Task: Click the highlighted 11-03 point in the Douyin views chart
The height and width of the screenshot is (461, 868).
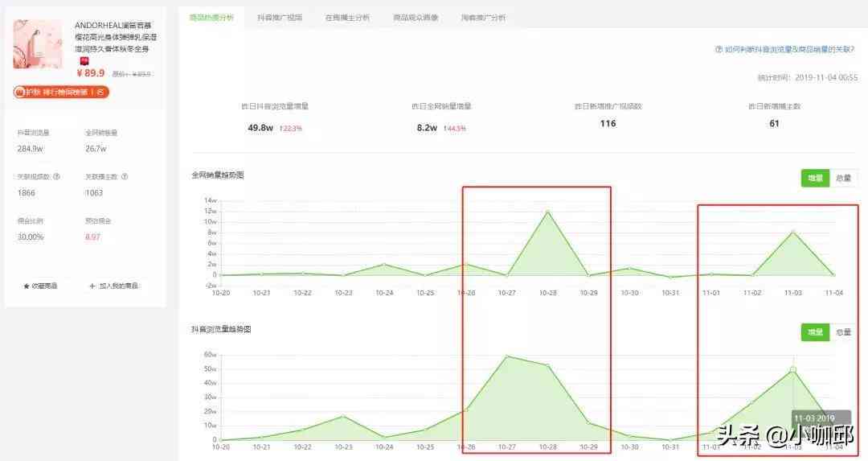Action: (x=792, y=369)
